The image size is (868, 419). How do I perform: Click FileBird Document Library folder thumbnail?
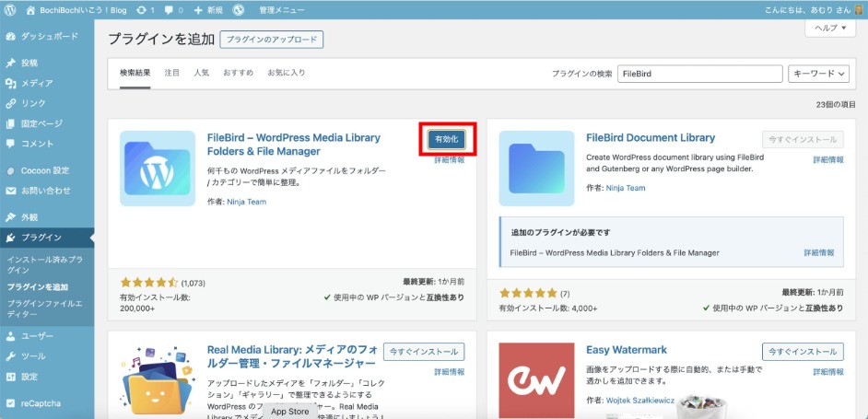(x=536, y=169)
